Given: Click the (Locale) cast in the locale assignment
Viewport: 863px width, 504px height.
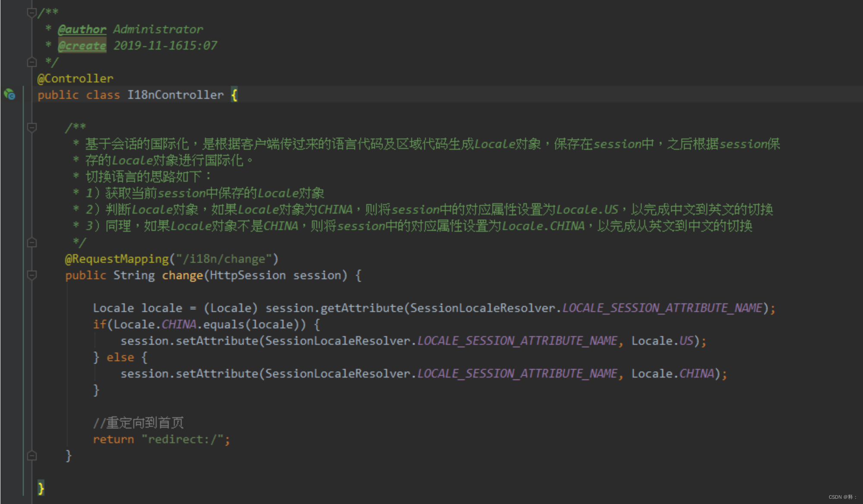Looking at the screenshot, I should click(x=231, y=308).
